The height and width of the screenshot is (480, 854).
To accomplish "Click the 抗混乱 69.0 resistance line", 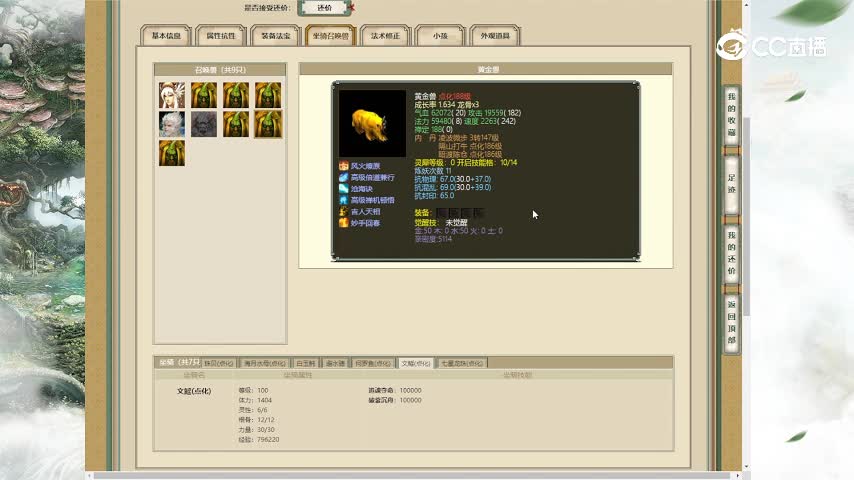I will [453, 187].
